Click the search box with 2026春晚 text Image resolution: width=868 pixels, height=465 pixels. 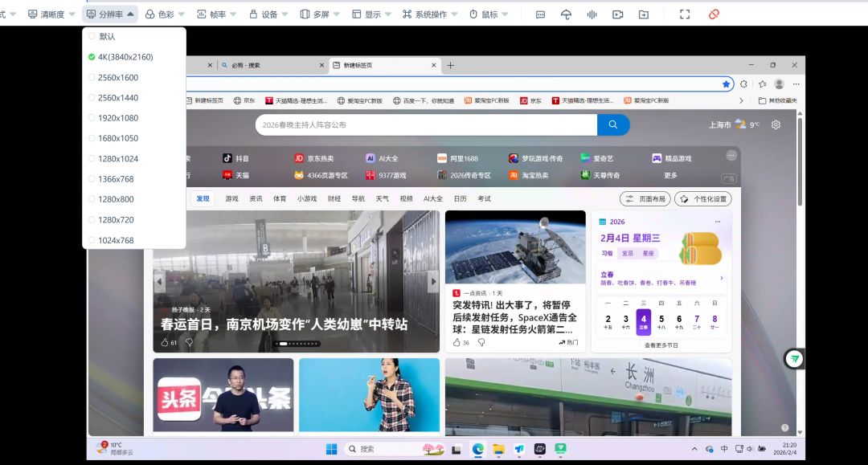(x=426, y=124)
